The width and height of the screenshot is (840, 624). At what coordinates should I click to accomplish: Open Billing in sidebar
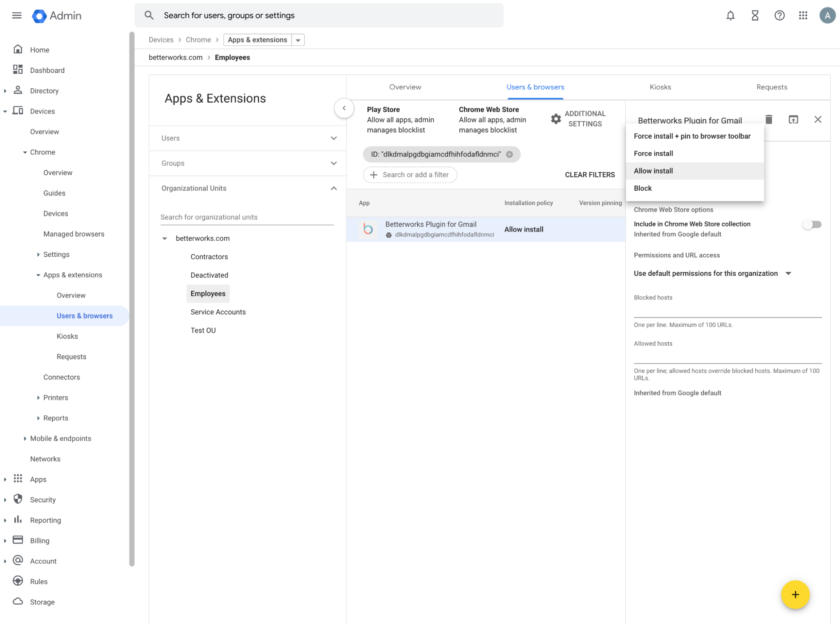[39, 540]
